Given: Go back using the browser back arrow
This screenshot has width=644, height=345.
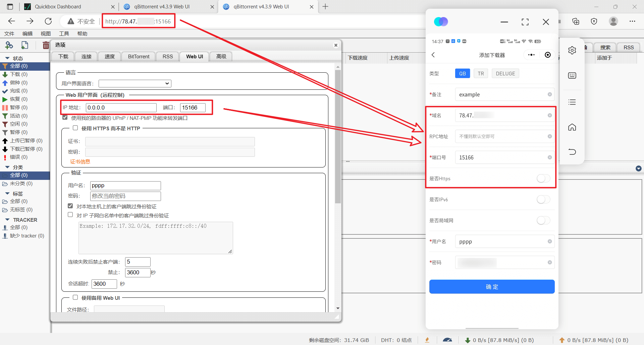Looking at the screenshot, I should [x=12, y=21].
